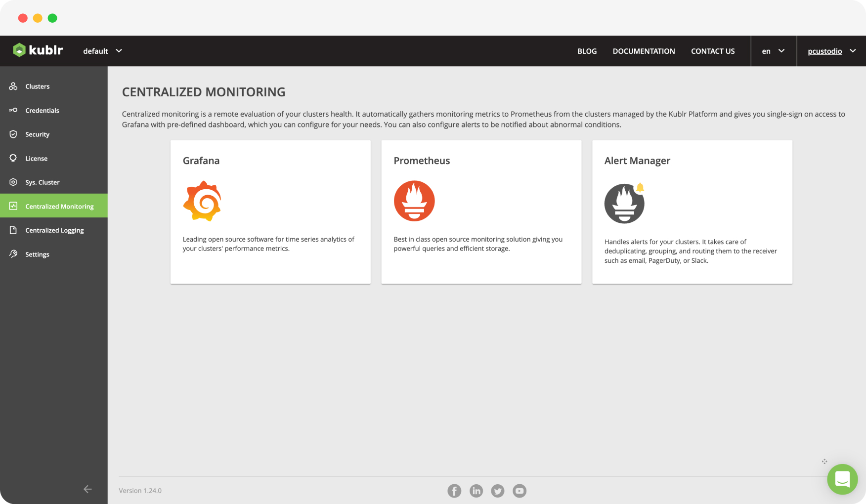
Task: Open the en language dropdown
Action: (774, 51)
